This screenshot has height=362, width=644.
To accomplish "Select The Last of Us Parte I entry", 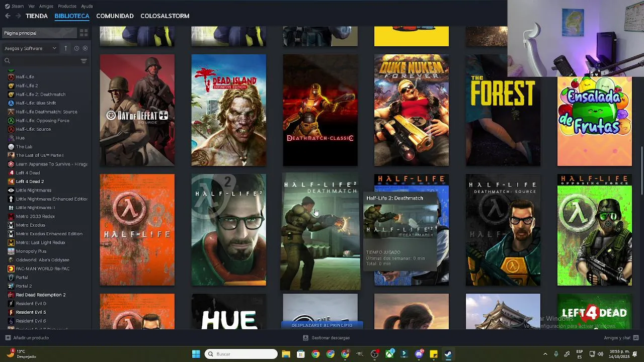I will (40, 155).
